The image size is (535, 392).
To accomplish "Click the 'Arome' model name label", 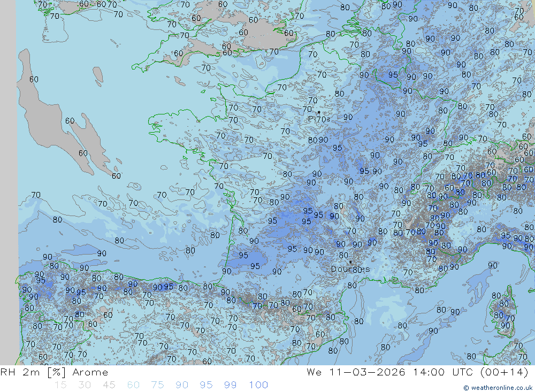I will point(90,372).
